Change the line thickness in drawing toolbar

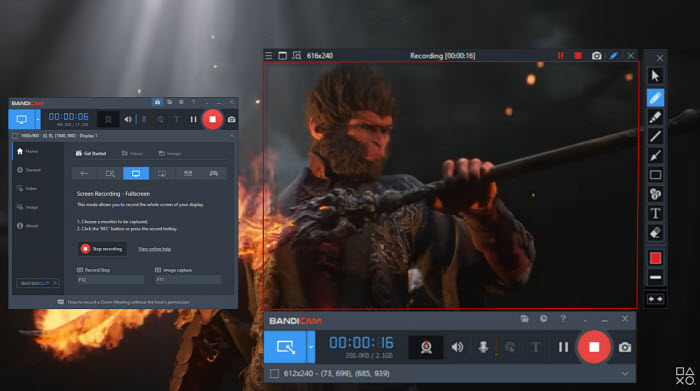(655, 277)
